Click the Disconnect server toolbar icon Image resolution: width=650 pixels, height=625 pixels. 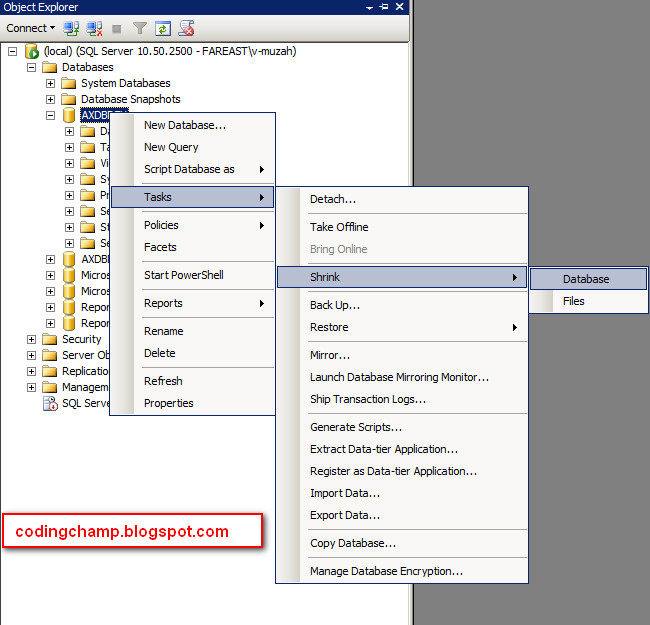(x=95, y=28)
